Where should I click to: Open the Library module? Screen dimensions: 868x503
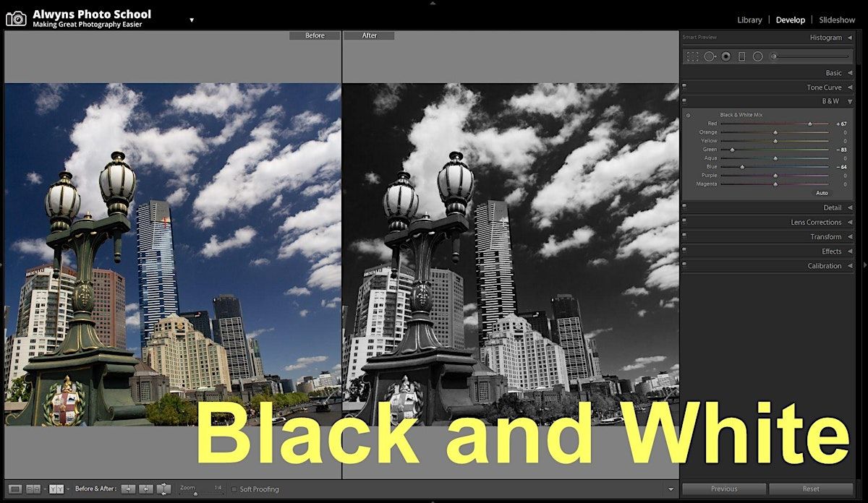click(749, 20)
